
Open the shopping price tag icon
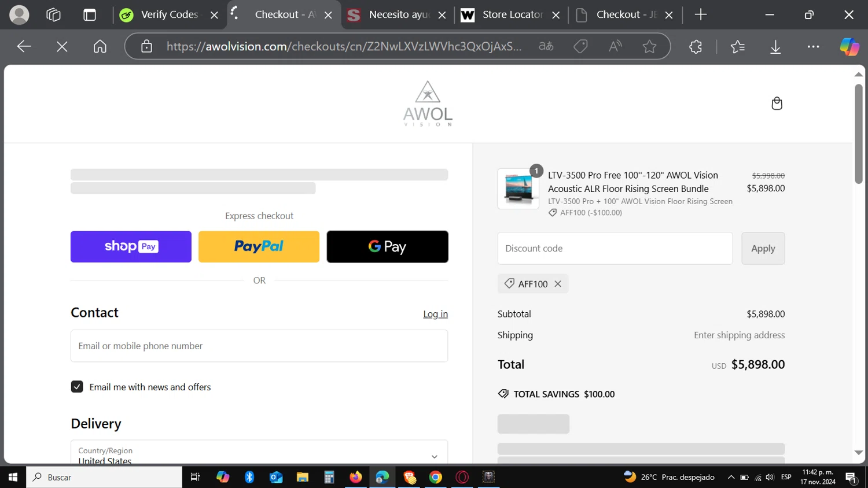580,46
